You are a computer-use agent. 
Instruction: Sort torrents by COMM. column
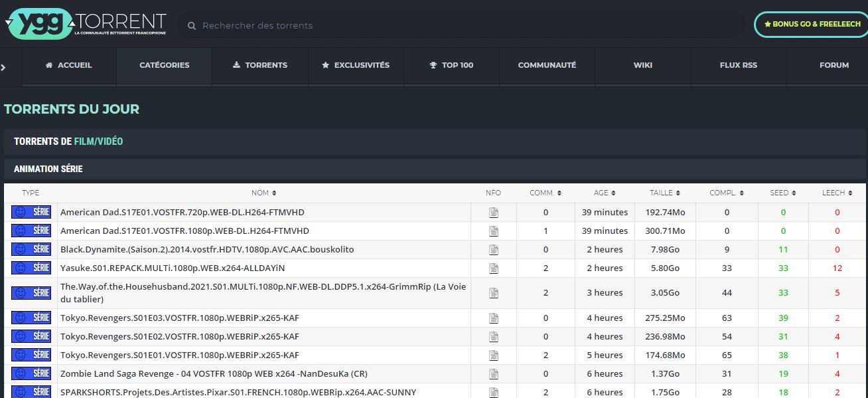(x=545, y=193)
